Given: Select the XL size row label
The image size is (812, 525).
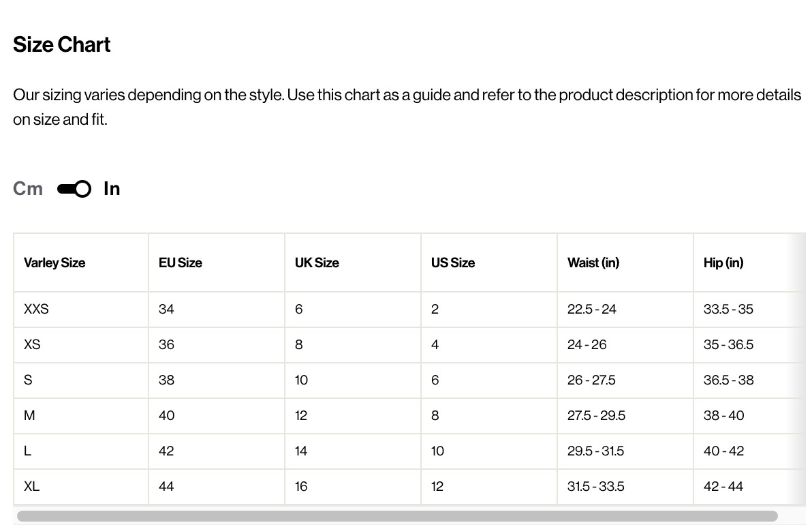Looking at the screenshot, I should 31,486.
